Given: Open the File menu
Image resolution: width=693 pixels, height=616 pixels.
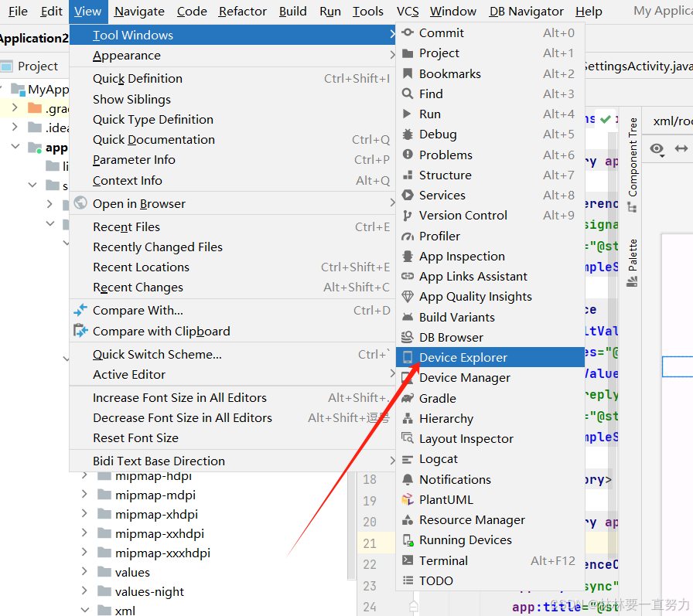Looking at the screenshot, I should click(x=18, y=12).
